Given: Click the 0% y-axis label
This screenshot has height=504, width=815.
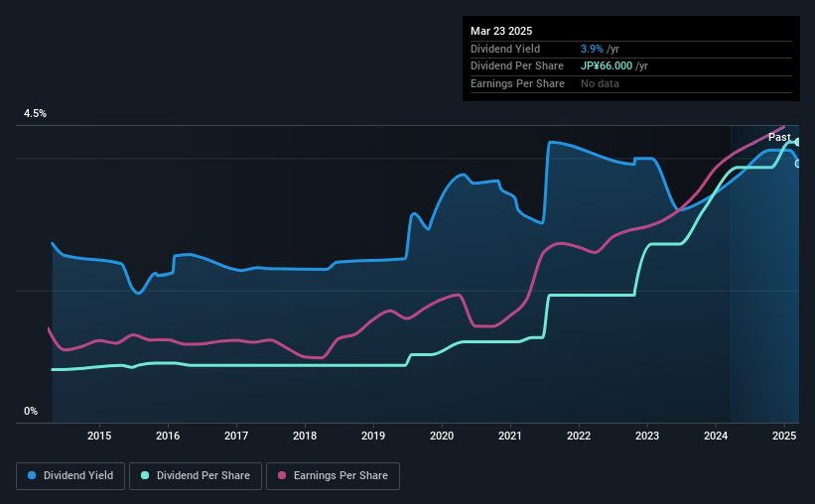Looking at the screenshot, I should 31,412.
